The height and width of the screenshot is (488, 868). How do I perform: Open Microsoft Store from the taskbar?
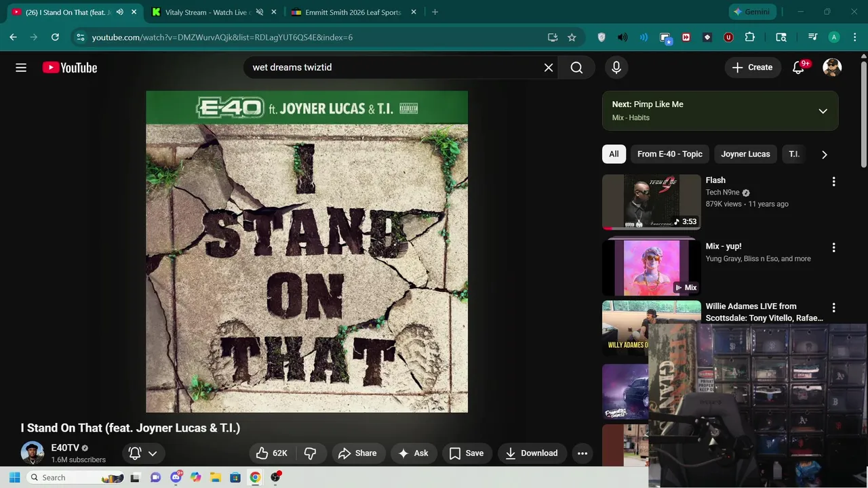(235, 477)
